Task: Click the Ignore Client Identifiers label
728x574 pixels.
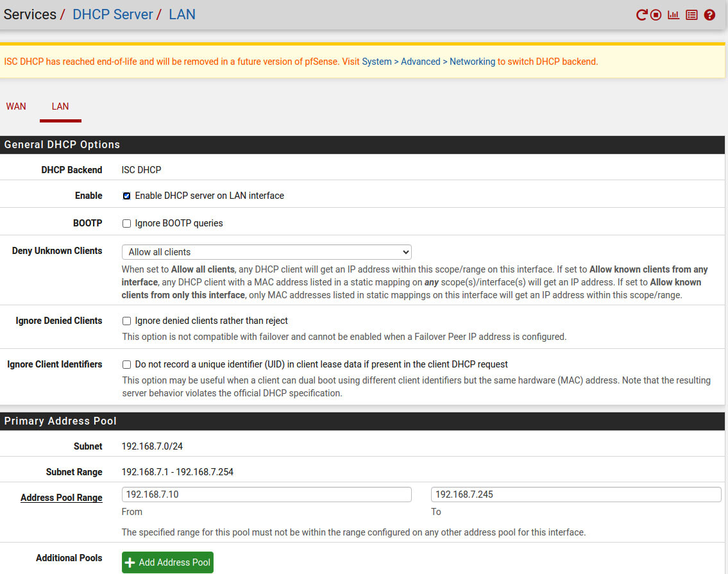Action: click(x=55, y=364)
